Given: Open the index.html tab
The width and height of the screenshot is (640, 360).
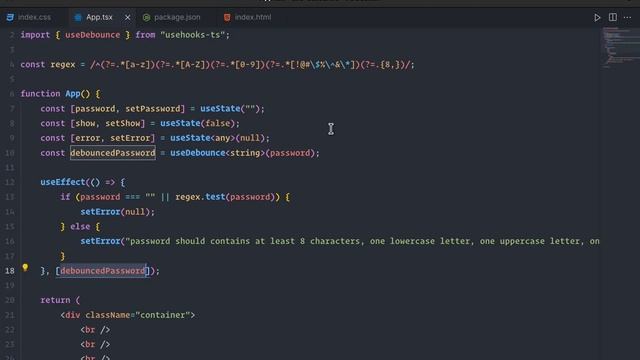Looking at the screenshot, I should click(253, 18).
